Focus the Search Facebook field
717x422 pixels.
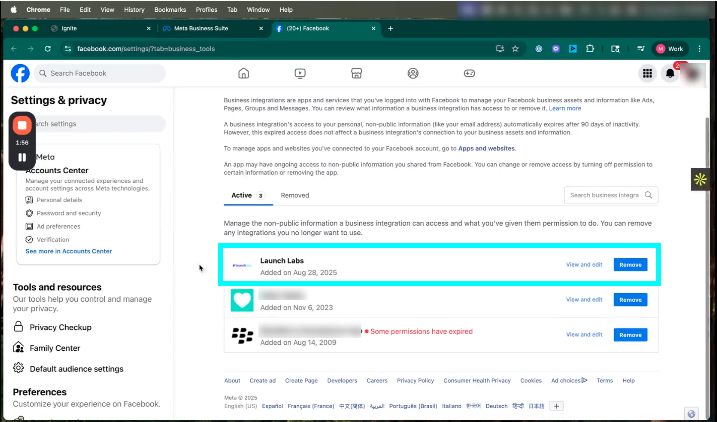point(100,73)
